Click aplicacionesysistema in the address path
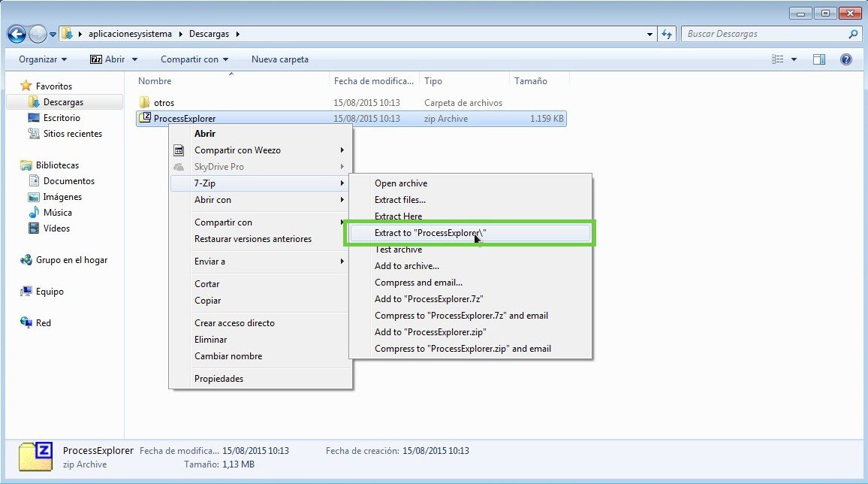This screenshot has width=868, height=484. coord(130,34)
